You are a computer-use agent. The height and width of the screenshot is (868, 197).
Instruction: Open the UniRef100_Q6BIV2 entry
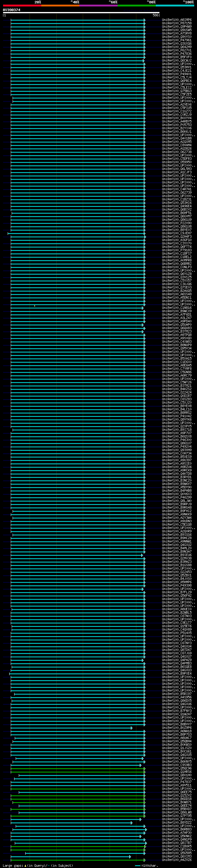pos(177,210)
